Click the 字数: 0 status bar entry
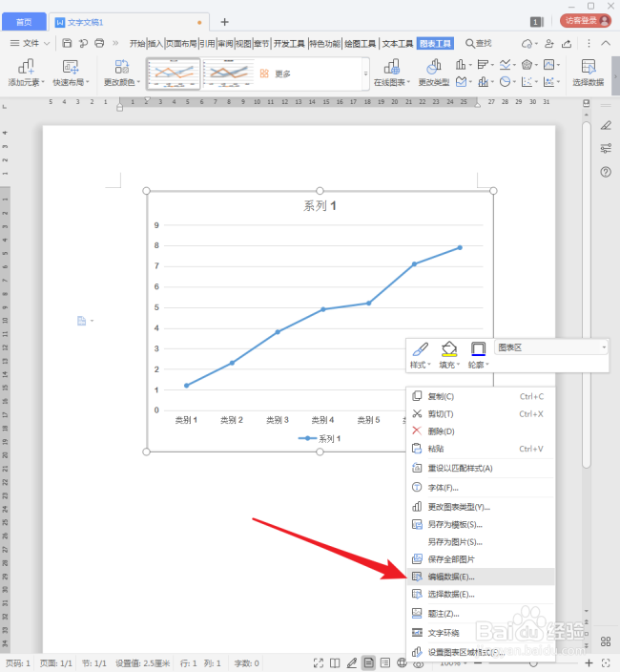This screenshot has height=672, width=620. pyautogui.click(x=247, y=663)
